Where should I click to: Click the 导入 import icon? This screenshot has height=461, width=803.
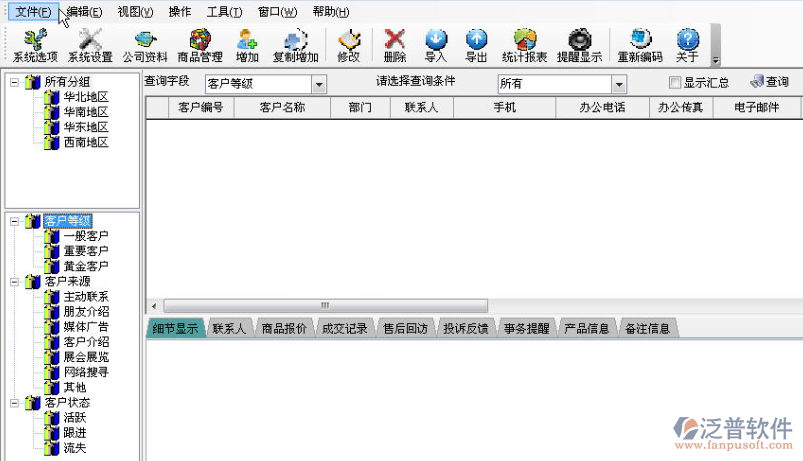[x=436, y=45]
